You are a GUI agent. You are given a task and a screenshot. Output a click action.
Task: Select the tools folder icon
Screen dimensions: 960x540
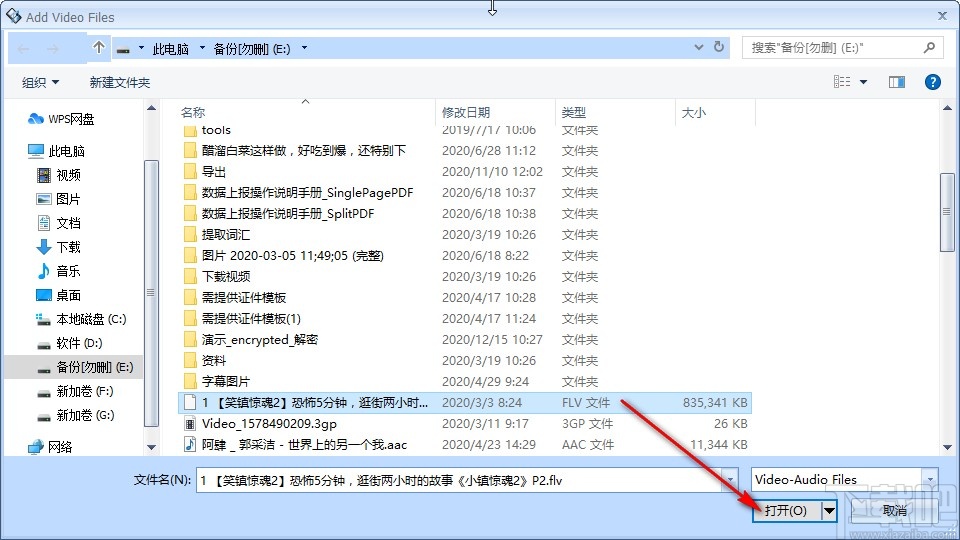(190, 130)
